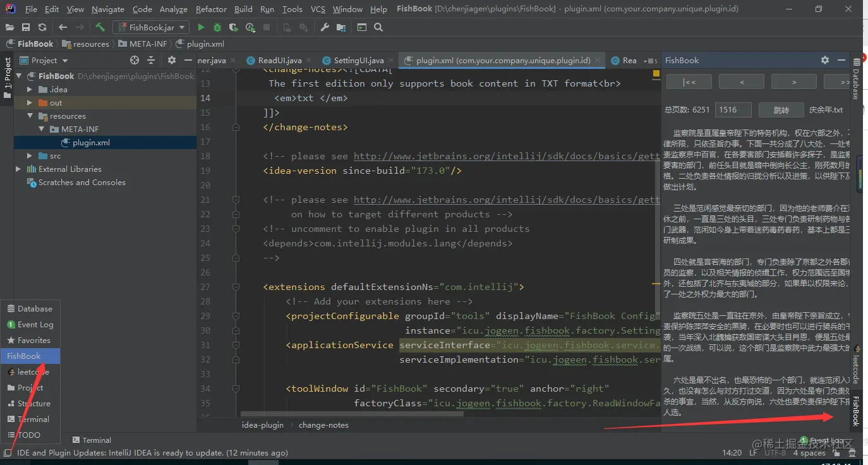
Task: Click the Synchronize refresh toolbar icon
Action: (42, 27)
